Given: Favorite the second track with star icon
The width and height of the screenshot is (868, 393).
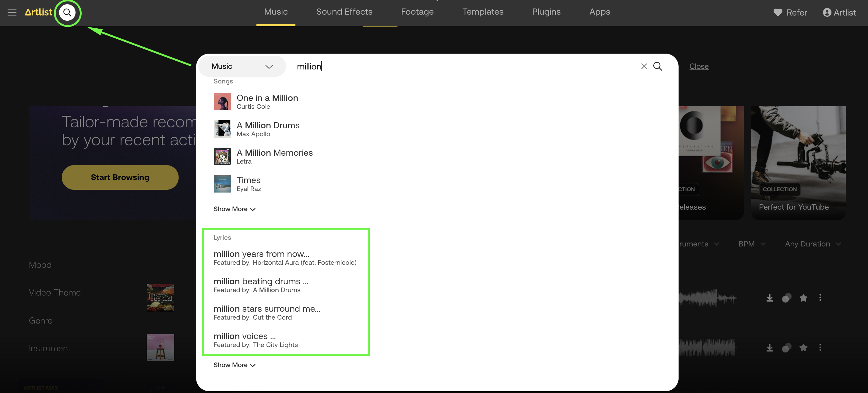Looking at the screenshot, I should (803, 348).
